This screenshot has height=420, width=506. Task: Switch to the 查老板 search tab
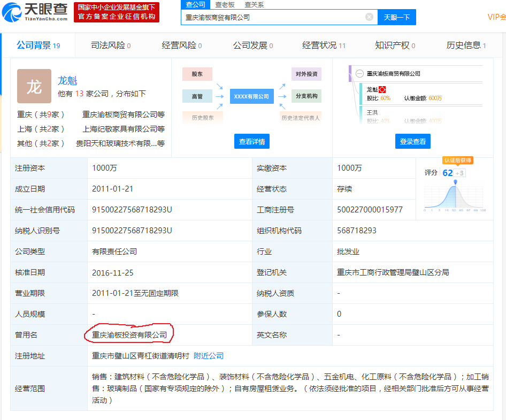[225, 4]
